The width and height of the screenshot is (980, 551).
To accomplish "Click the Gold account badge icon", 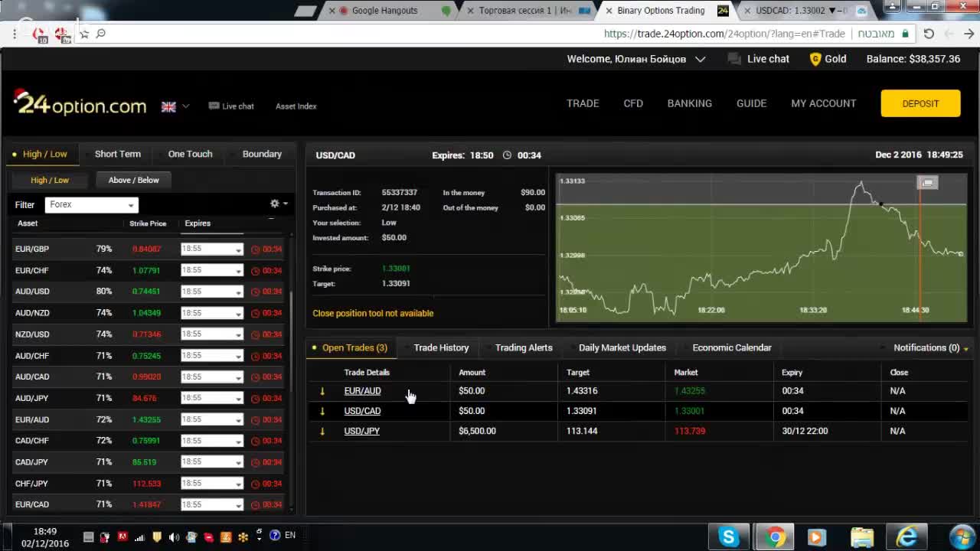I will (x=815, y=59).
